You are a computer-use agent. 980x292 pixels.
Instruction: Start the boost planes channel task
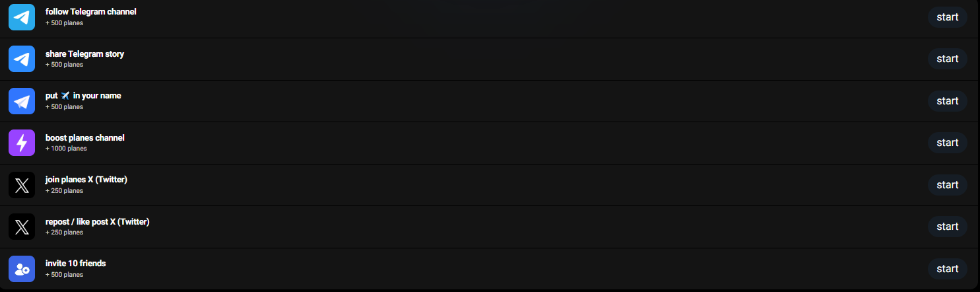click(947, 143)
